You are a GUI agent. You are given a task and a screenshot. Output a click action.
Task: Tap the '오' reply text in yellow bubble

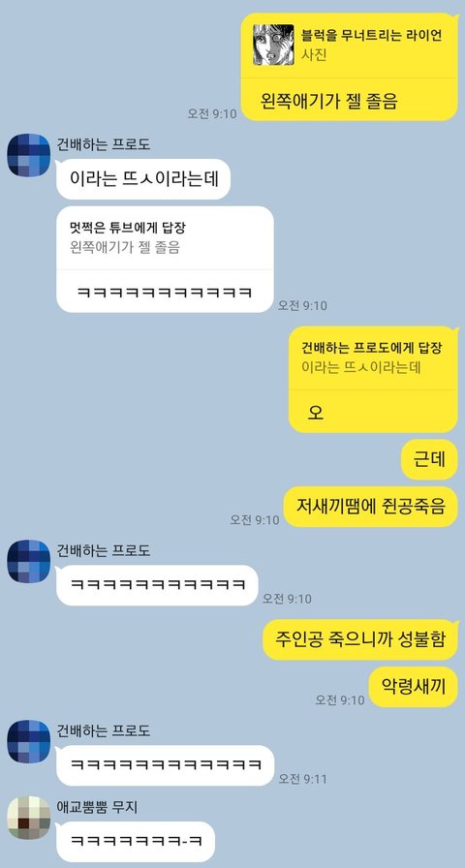tap(316, 413)
